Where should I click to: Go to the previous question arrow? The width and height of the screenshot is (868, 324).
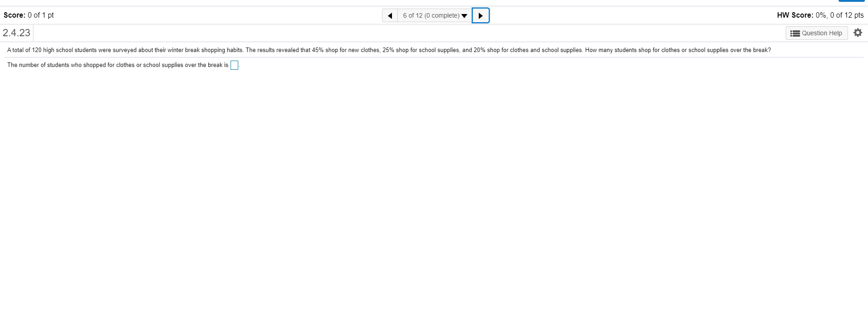[x=390, y=15]
